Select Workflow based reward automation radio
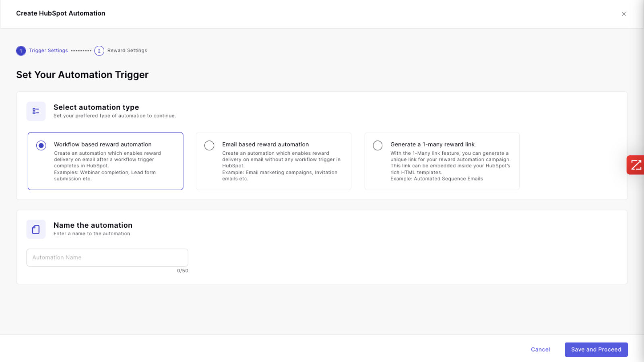This screenshot has height=362, width=644. click(x=41, y=145)
